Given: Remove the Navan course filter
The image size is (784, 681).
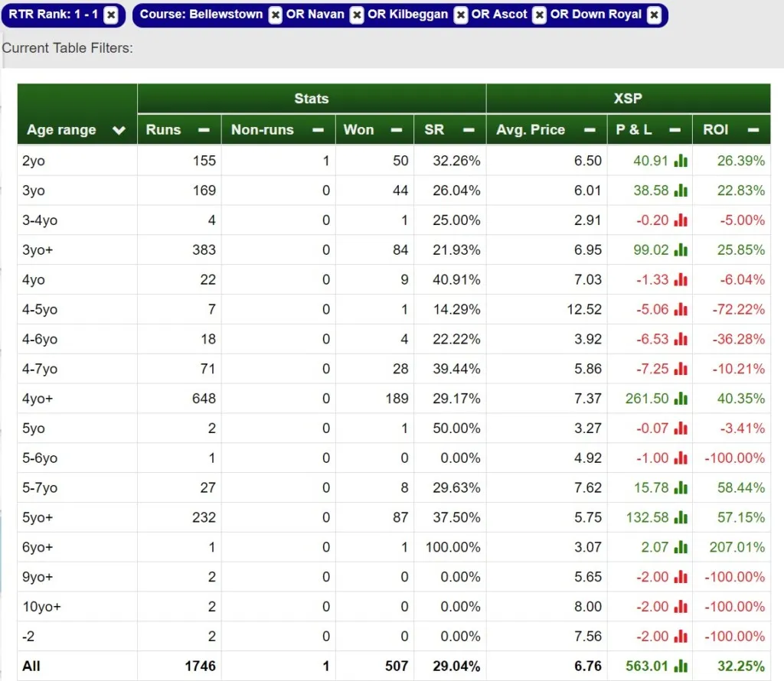Looking at the screenshot, I should pyautogui.click(x=357, y=15).
